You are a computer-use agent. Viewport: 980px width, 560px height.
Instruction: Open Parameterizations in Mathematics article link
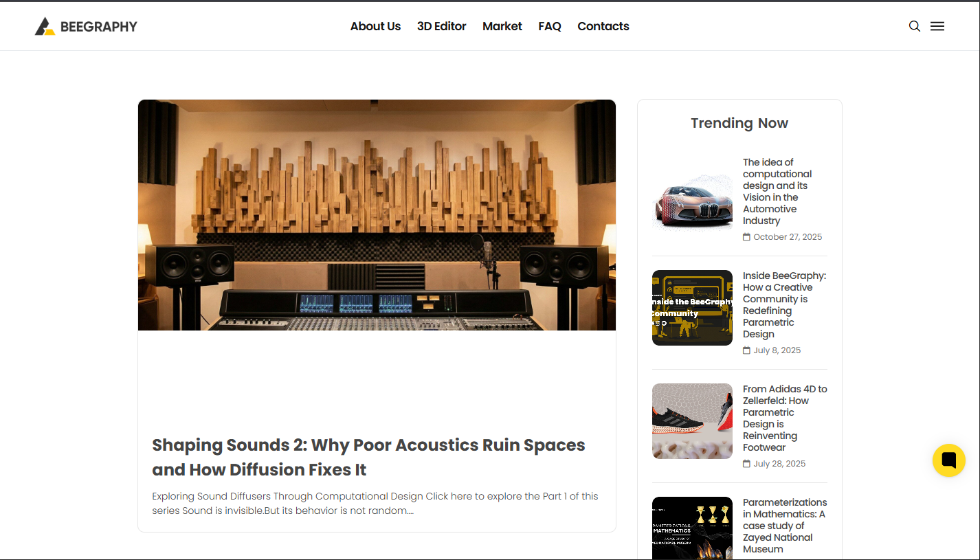[x=785, y=526]
